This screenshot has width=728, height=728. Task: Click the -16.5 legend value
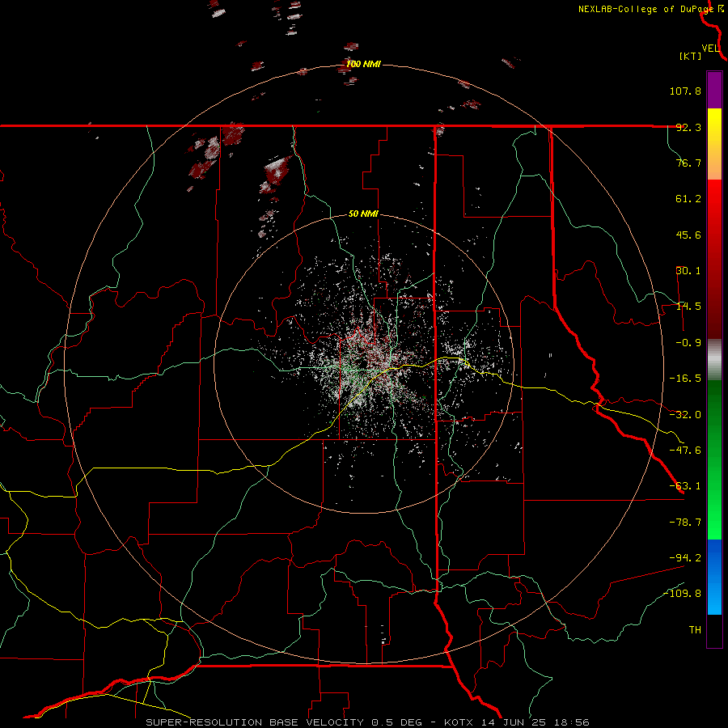[685, 379]
